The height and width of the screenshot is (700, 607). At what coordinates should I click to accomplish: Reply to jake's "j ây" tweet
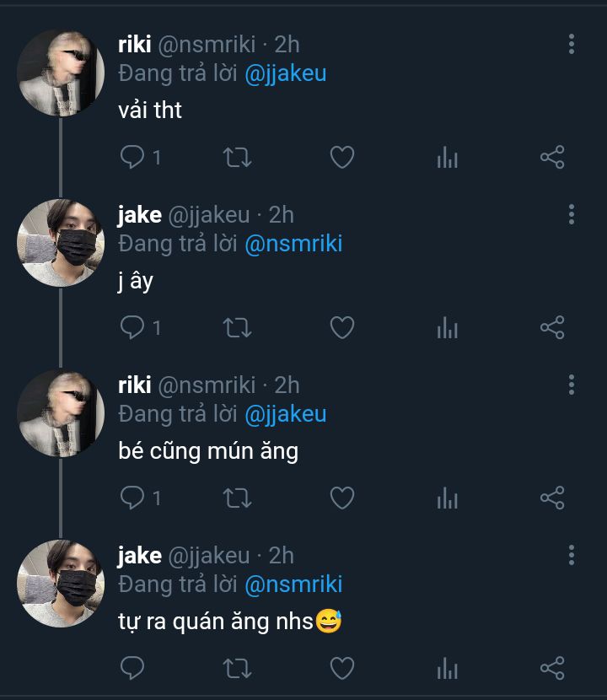(x=132, y=327)
